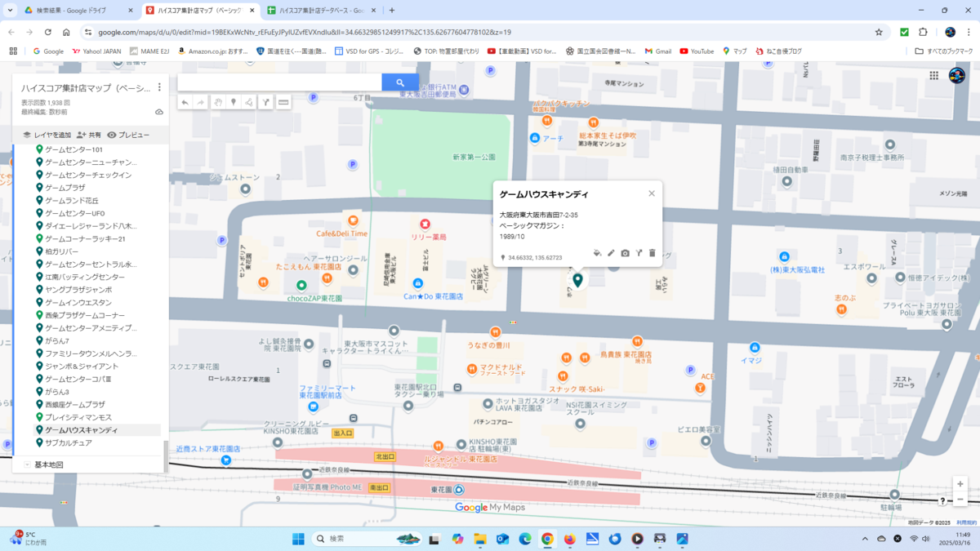Open the Chrome tab search dropdown arrow
The height and width of the screenshot is (551, 980).
[11, 11]
